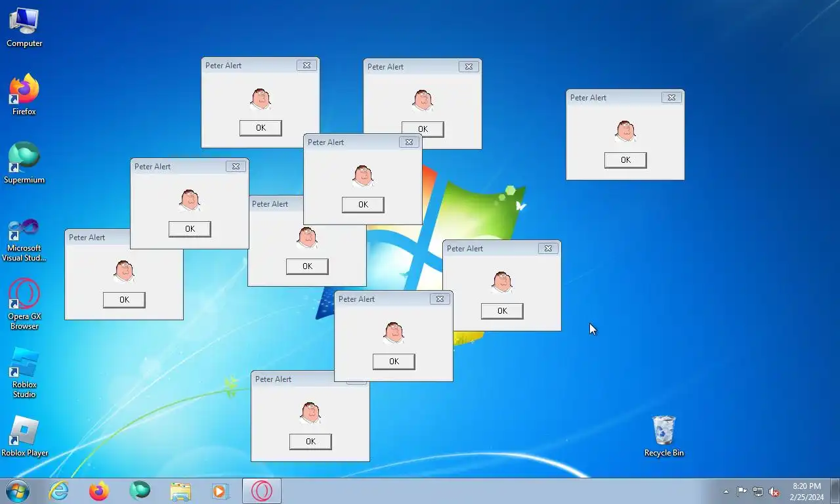Select the Recycle Bin desktop icon
The height and width of the screenshot is (504, 840).
664,436
